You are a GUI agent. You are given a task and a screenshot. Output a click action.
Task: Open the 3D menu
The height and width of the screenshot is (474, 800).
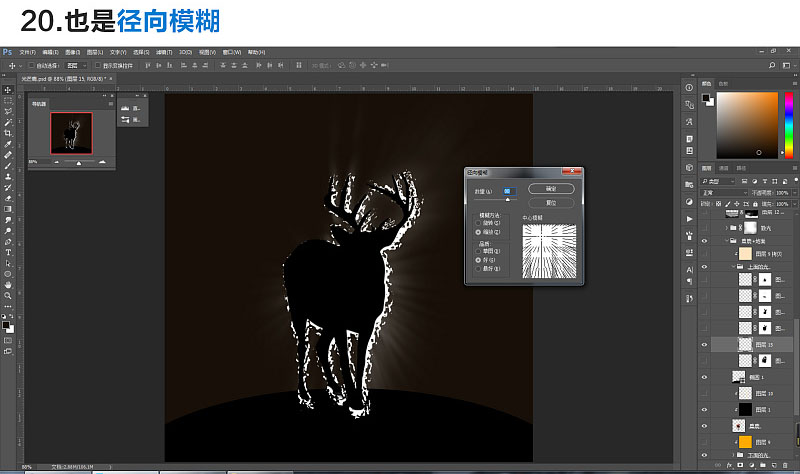(185, 52)
